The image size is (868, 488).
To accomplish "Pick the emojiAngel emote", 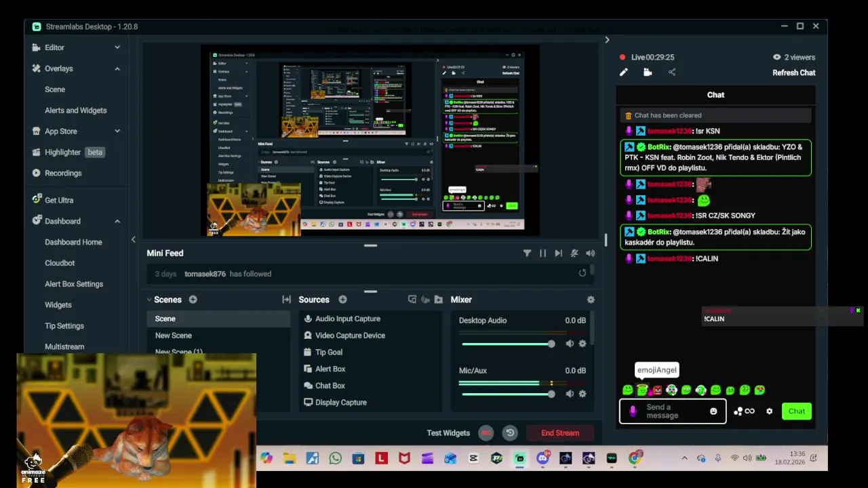I will [x=642, y=390].
